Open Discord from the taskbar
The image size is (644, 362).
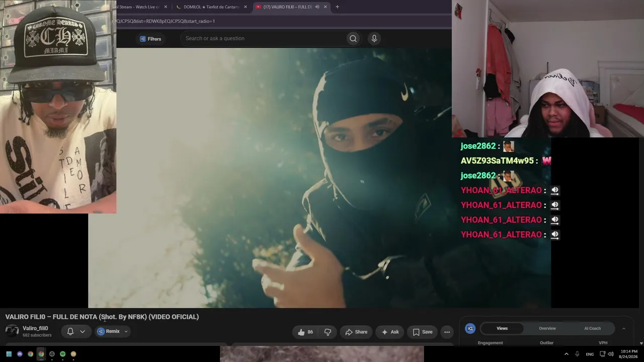point(20,354)
